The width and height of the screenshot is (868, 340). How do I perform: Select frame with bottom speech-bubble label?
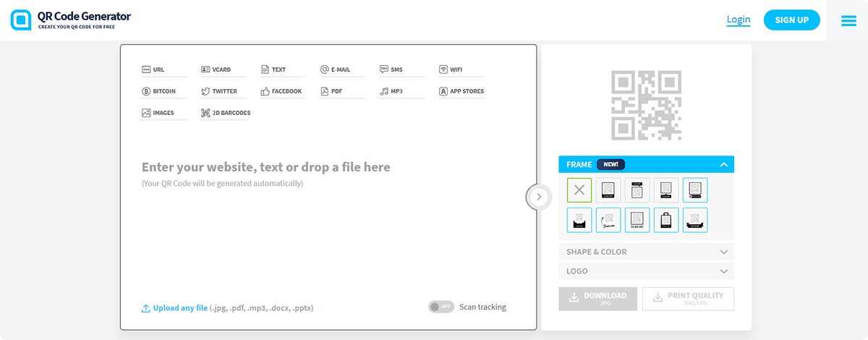(x=666, y=190)
